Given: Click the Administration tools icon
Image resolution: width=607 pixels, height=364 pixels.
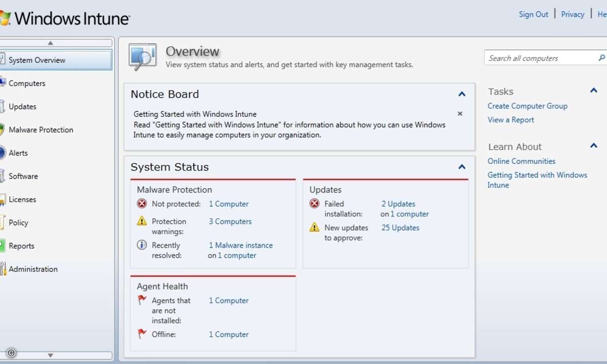Looking at the screenshot, I should [x=3, y=268].
